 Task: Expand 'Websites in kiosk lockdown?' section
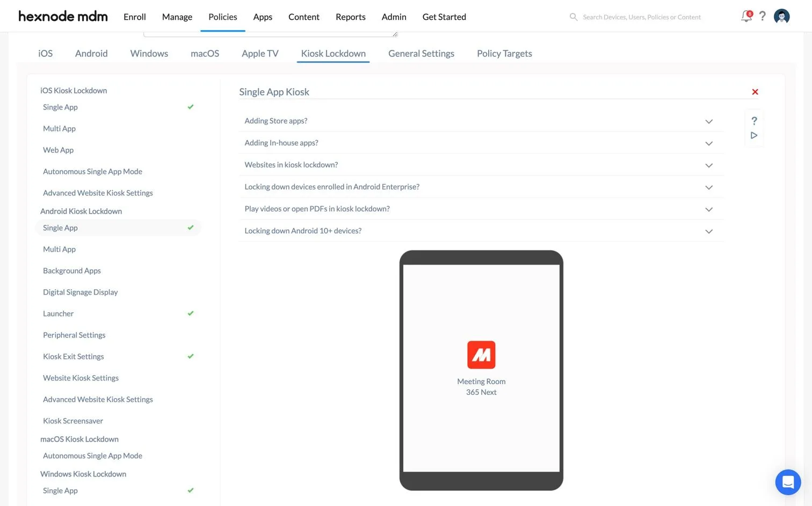coord(481,165)
